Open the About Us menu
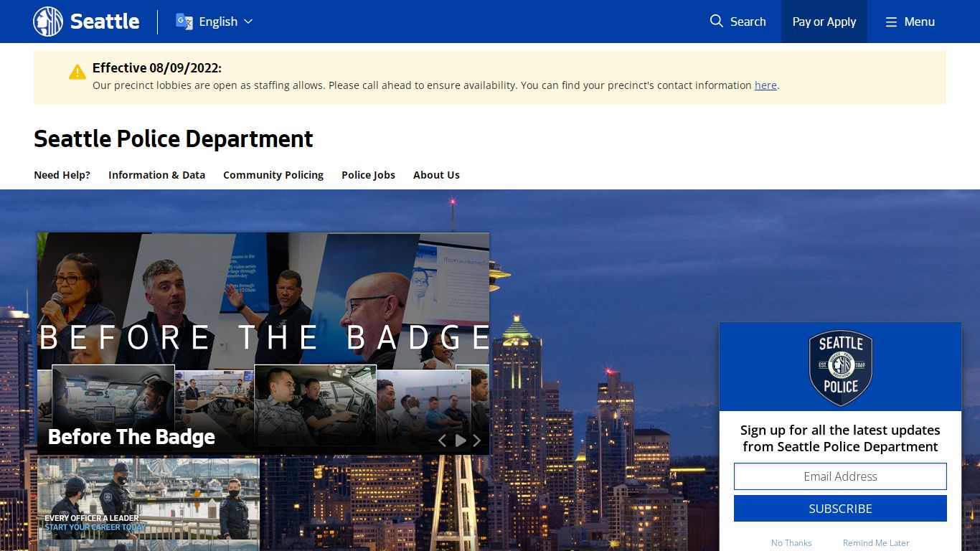 pos(436,175)
